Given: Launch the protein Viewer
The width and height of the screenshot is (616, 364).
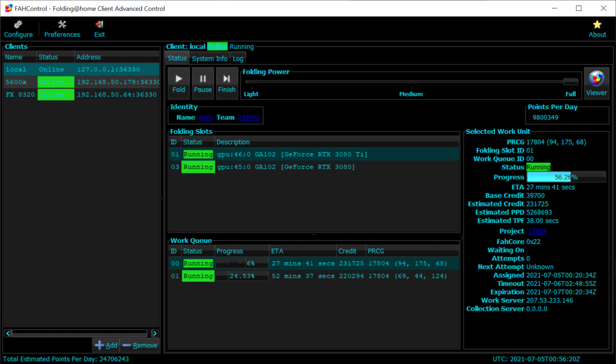Looking at the screenshot, I should (x=596, y=83).
